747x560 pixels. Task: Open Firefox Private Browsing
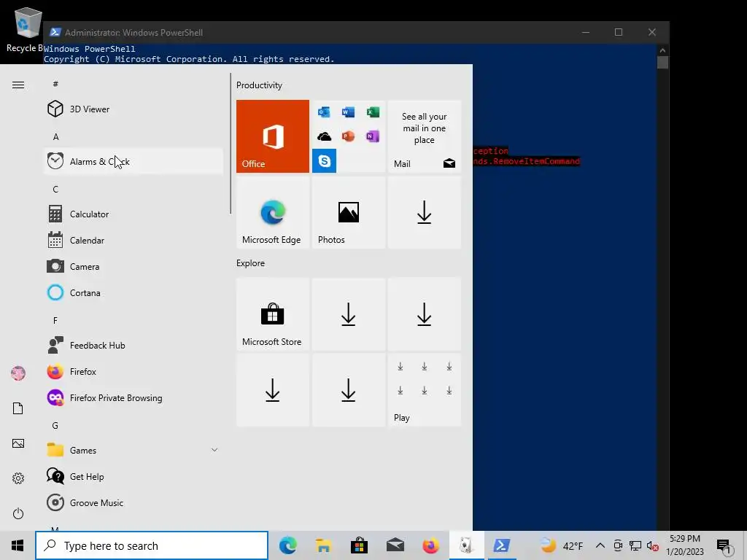click(133, 397)
